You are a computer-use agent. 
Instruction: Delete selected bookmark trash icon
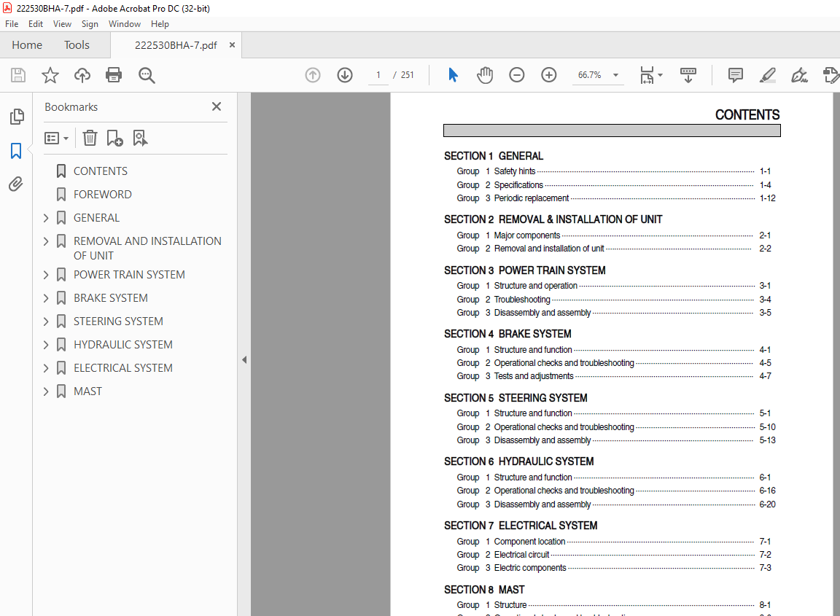pyautogui.click(x=90, y=139)
